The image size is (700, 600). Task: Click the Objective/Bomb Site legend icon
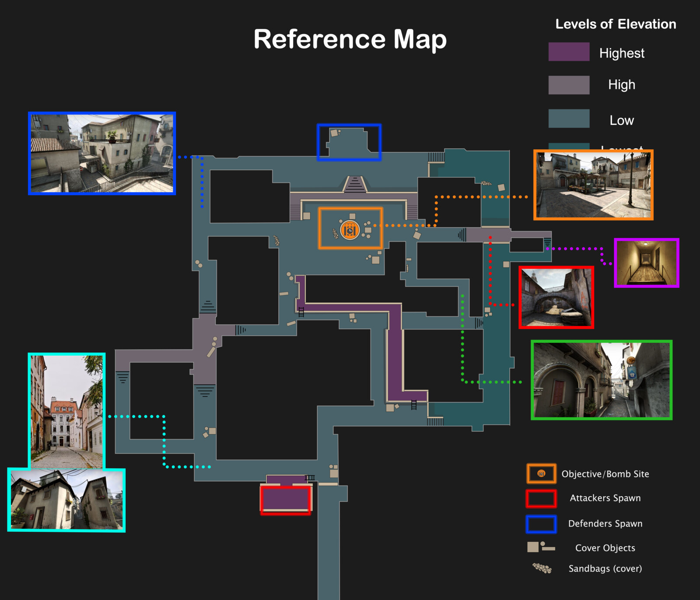pyautogui.click(x=541, y=474)
